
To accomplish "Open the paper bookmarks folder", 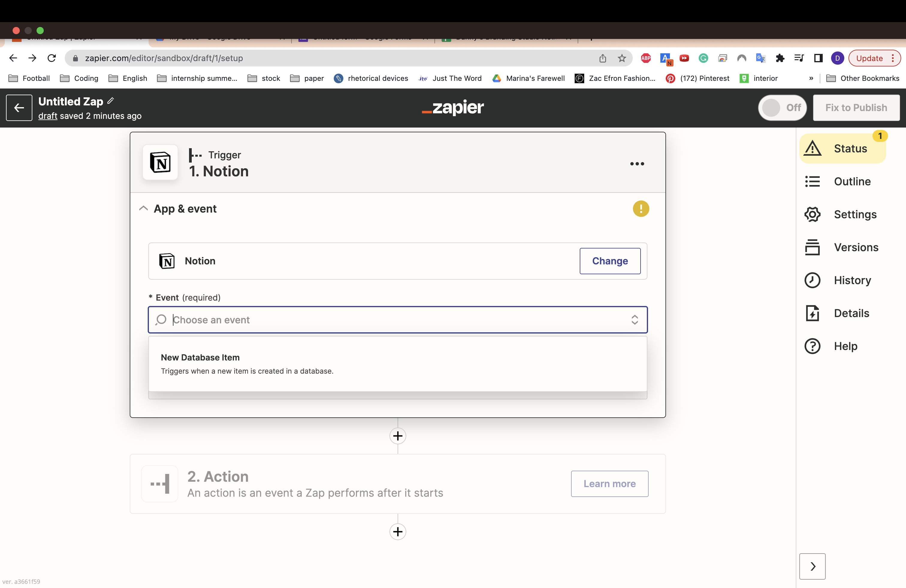I will tap(307, 78).
